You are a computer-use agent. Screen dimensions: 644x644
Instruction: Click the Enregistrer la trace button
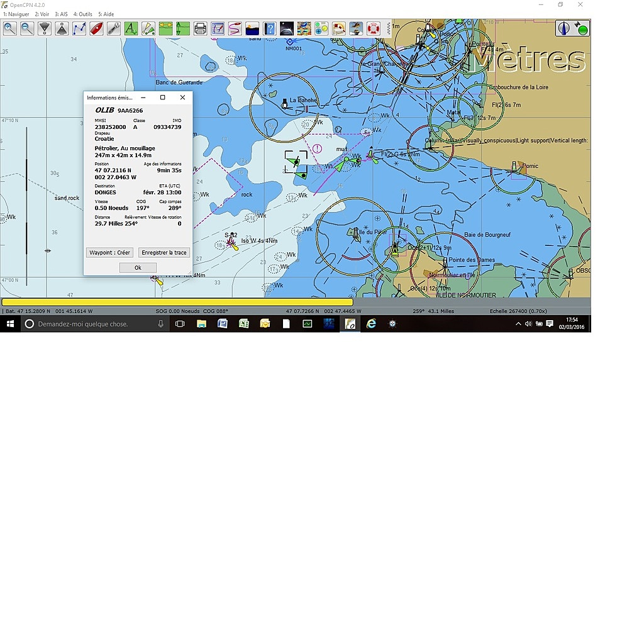[164, 253]
